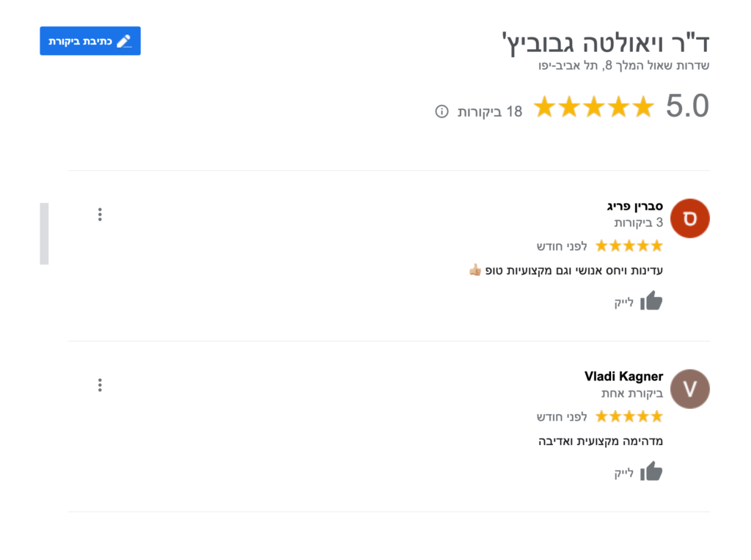
Task: Open סברין פריג's profile avatar
Action: pos(689,218)
